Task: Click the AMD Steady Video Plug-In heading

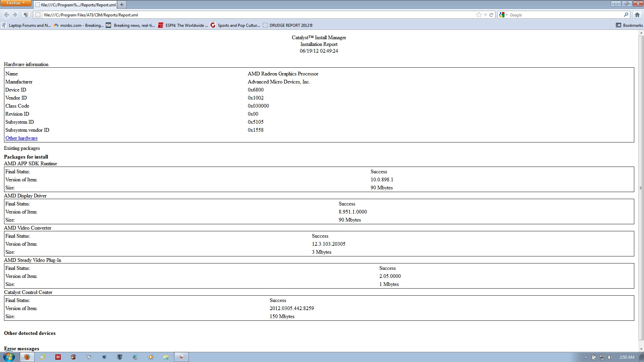Action: (x=33, y=260)
